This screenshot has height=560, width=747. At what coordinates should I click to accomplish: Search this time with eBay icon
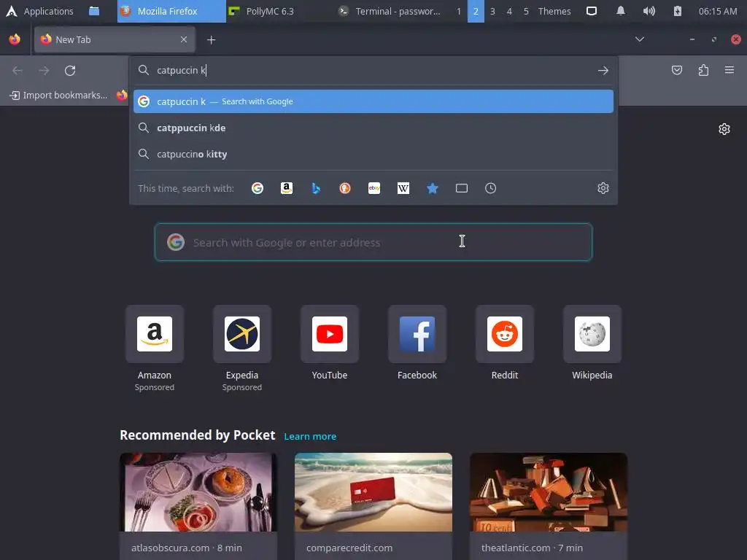[374, 188]
